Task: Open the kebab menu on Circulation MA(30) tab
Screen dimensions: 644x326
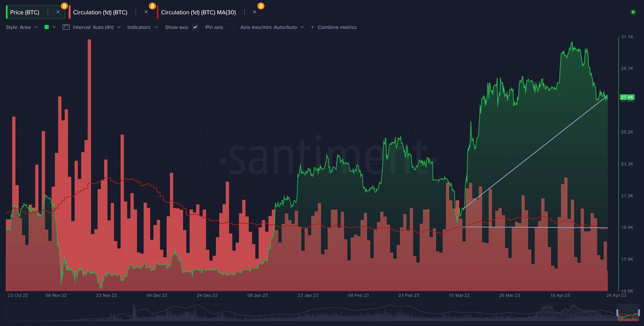Action: (x=244, y=12)
